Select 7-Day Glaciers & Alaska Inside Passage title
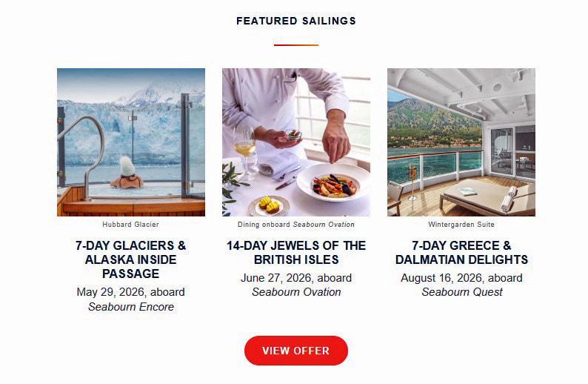 click(x=131, y=259)
